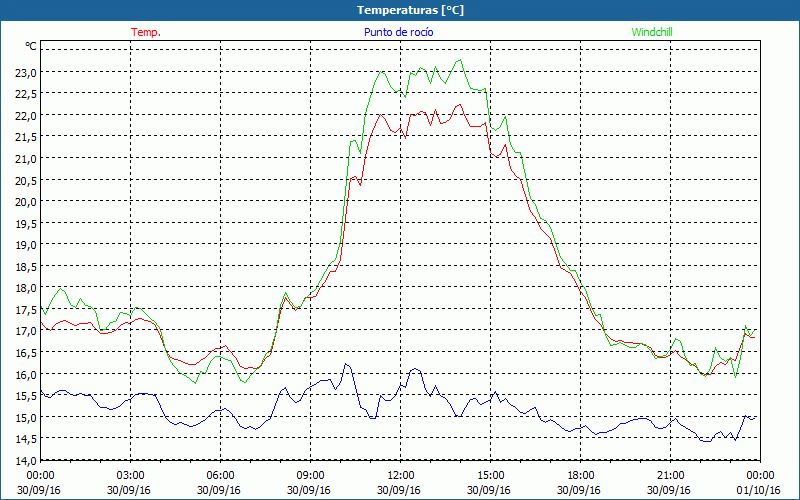Screen dimensions: 800x500
Task: Click the 19,0 value on the y-axis
Action: point(26,245)
